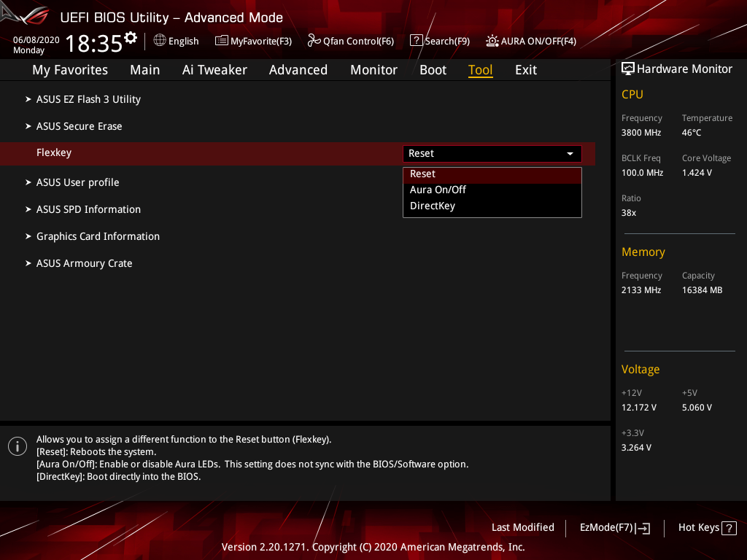Click the Hot Keys question mark icon
The width and height of the screenshot is (747, 560).
click(729, 528)
